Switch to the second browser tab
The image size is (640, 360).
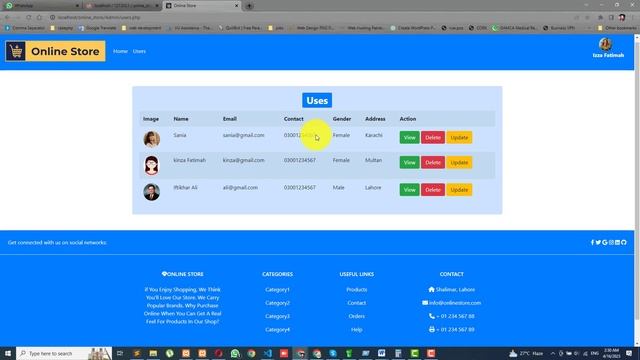coord(121,6)
